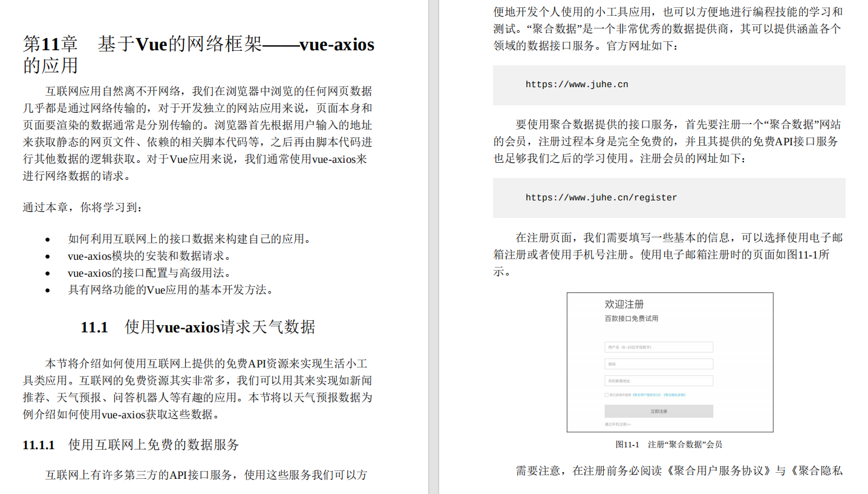
Task: Enable the 我已阅读并接受 agreement checkbox
Action: (606, 394)
